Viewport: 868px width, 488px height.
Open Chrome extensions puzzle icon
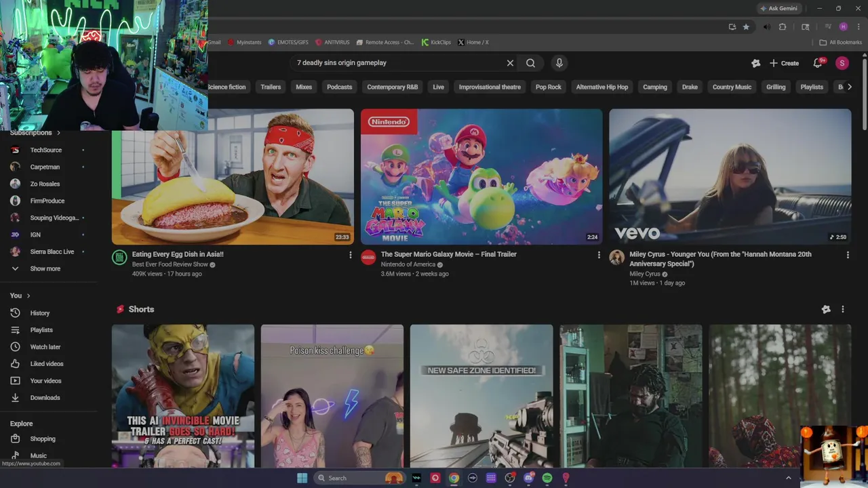click(x=783, y=26)
